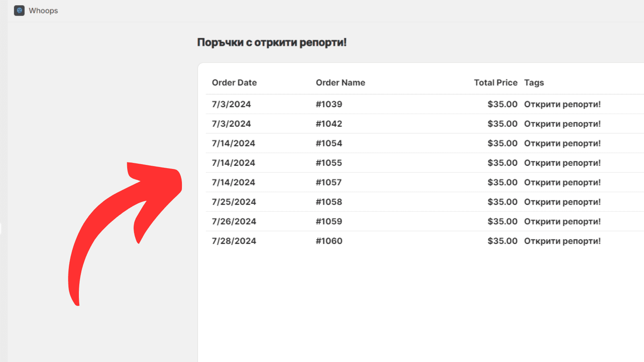Click the tag on order #1039's row
The image size is (644, 362).
(x=562, y=104)
